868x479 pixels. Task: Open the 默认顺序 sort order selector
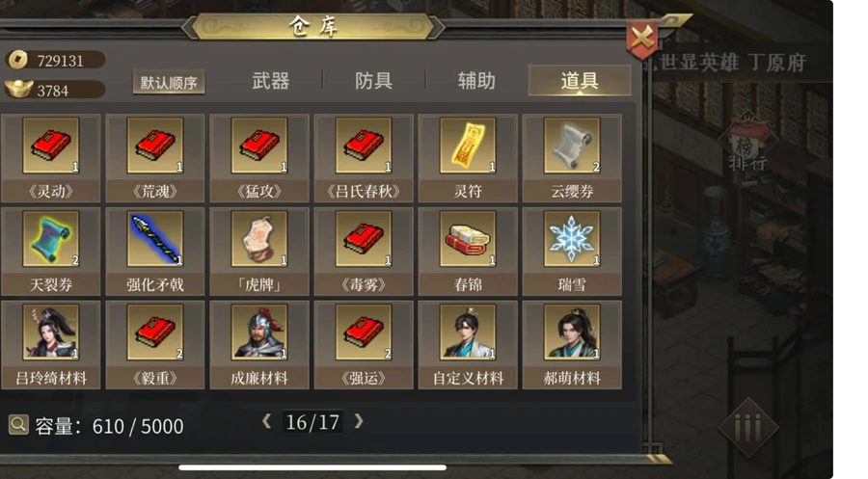click(169, 83)
